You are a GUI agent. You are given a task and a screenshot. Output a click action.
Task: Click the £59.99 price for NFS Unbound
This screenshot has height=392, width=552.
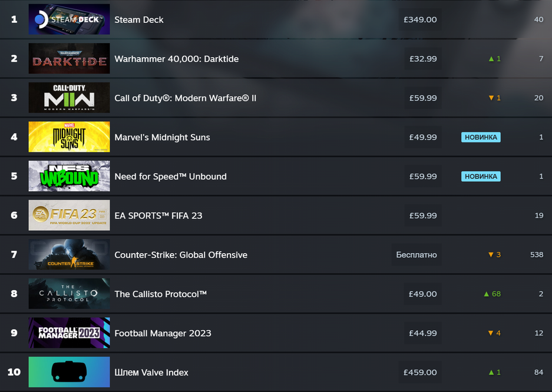[423, 176]
